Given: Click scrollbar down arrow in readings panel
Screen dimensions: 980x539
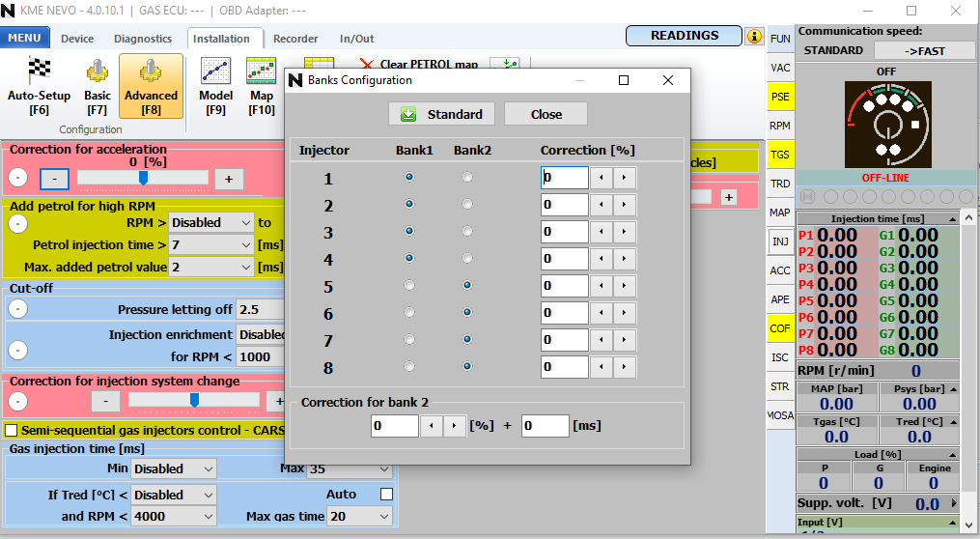Looking at the screenshot, I should tap(968, 525).
